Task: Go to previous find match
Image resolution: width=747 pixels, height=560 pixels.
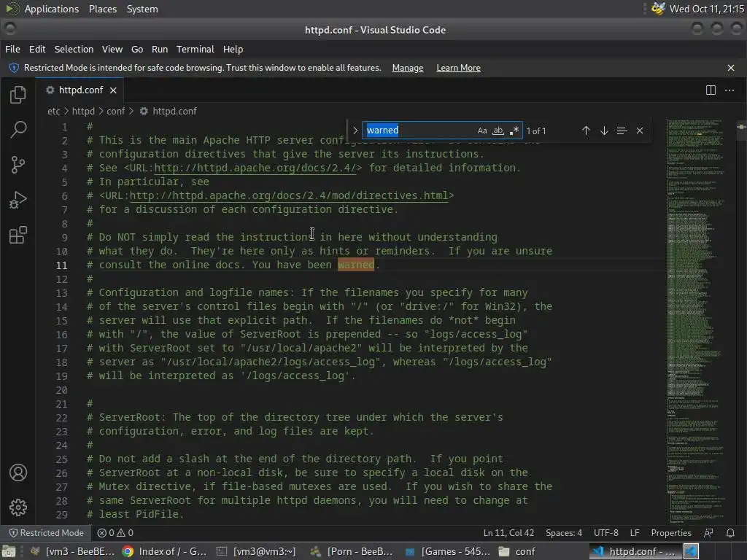Action: tap(586, 131)
